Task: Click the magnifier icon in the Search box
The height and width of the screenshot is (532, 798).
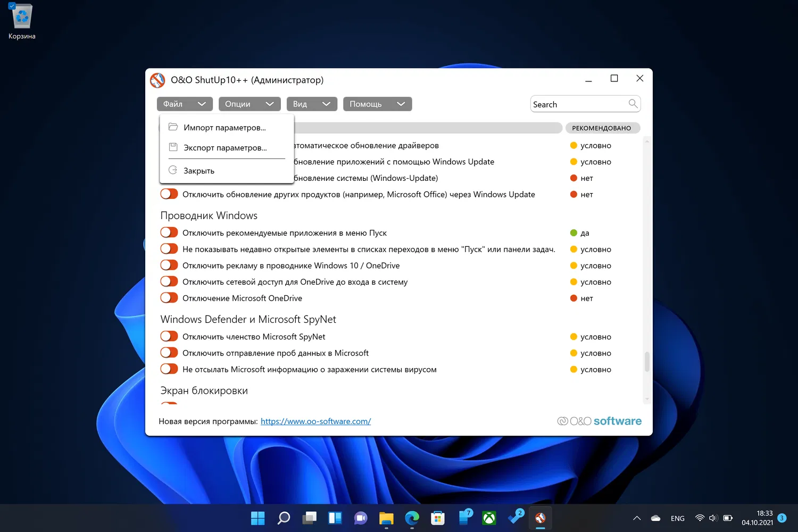Action: click(633, 104)
